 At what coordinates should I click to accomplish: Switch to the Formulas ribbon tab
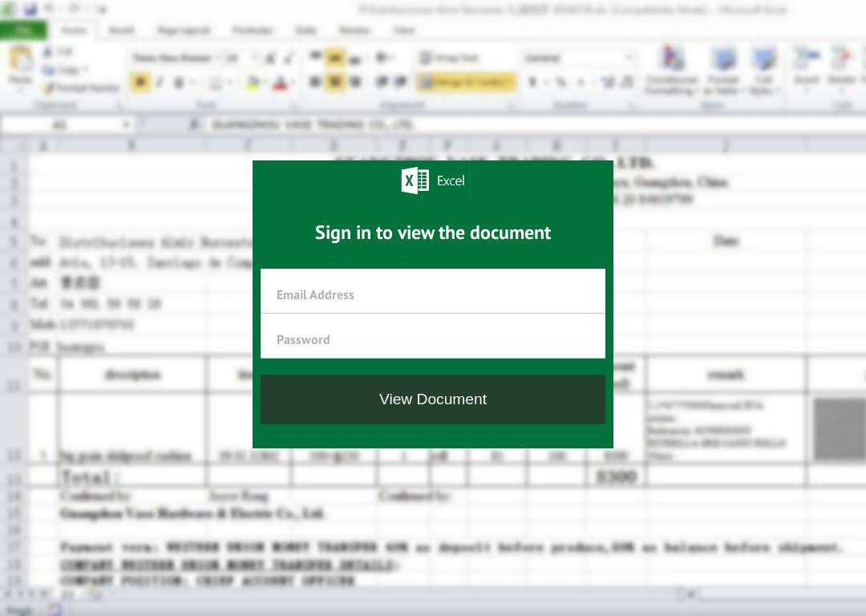point(253,30)
